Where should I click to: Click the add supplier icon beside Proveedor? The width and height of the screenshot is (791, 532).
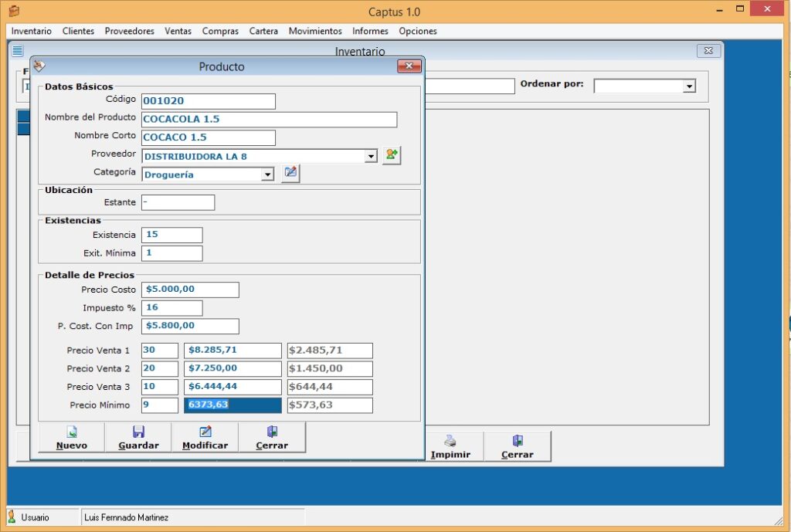(392, 155)
